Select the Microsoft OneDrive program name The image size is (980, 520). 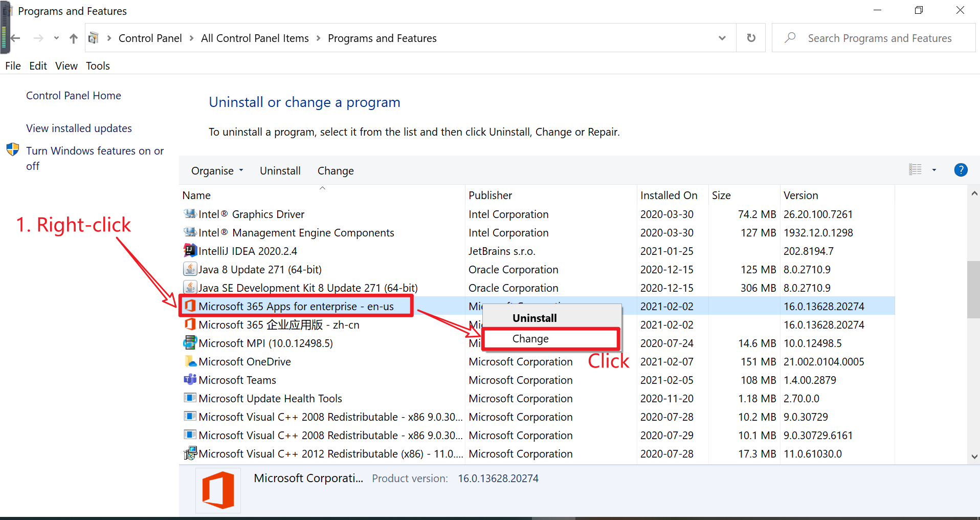[244, 362]
